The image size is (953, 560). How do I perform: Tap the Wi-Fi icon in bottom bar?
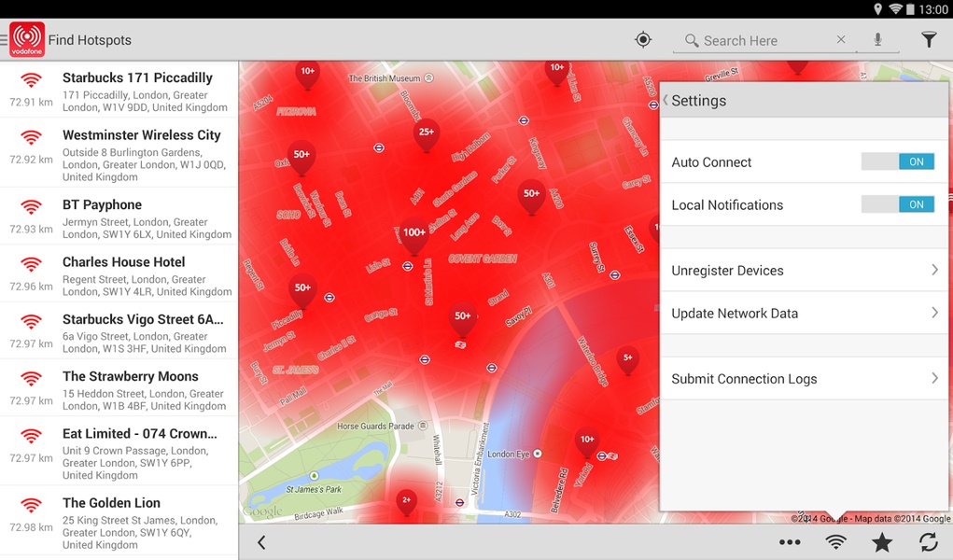(835, 541)
